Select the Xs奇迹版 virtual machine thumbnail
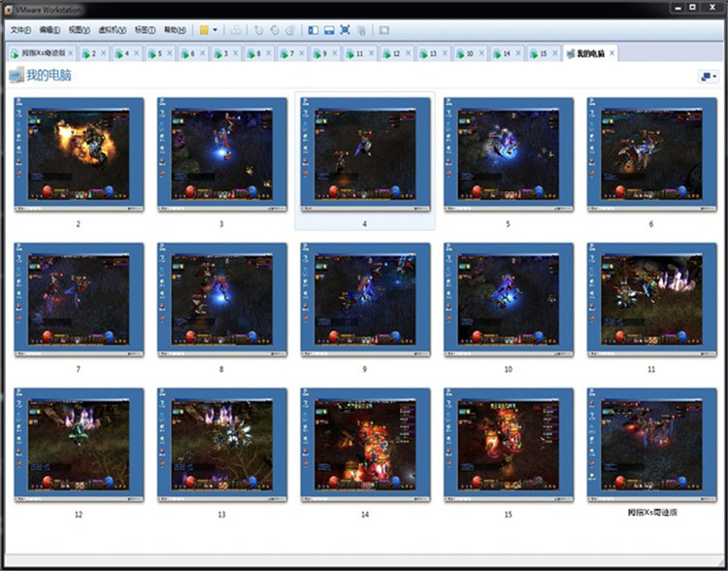 click(652, 446)
